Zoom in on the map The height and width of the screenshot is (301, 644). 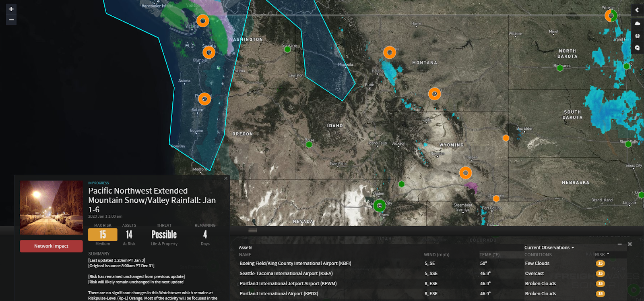11,9
